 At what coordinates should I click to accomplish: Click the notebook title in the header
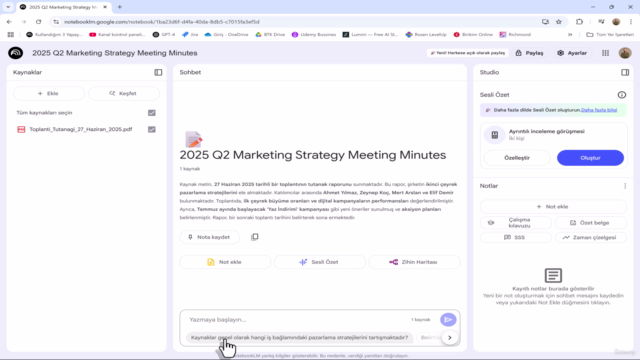coord(115,53)
